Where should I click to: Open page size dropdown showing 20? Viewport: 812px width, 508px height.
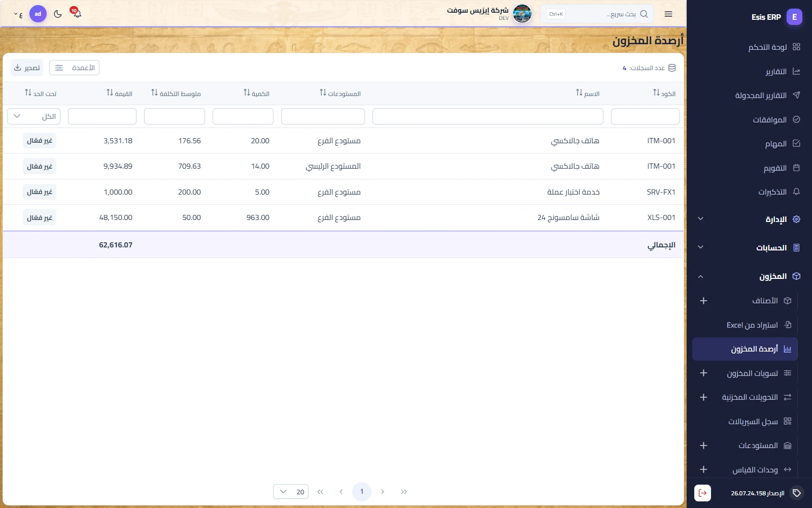pos(291,491)
